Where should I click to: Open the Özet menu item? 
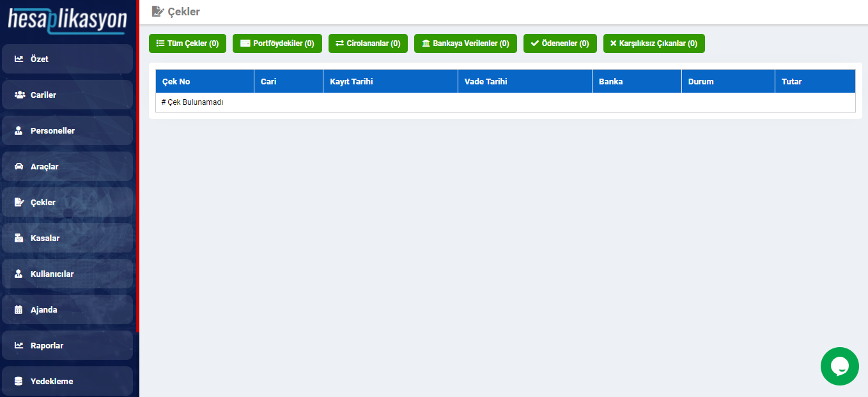tap(68, 59)
